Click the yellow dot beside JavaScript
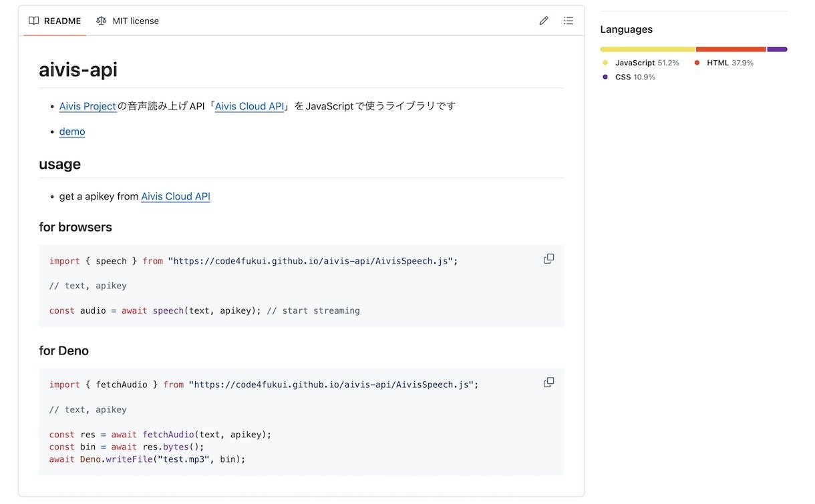Viewport: 815px width, 504px height. (x=605, y=63)
